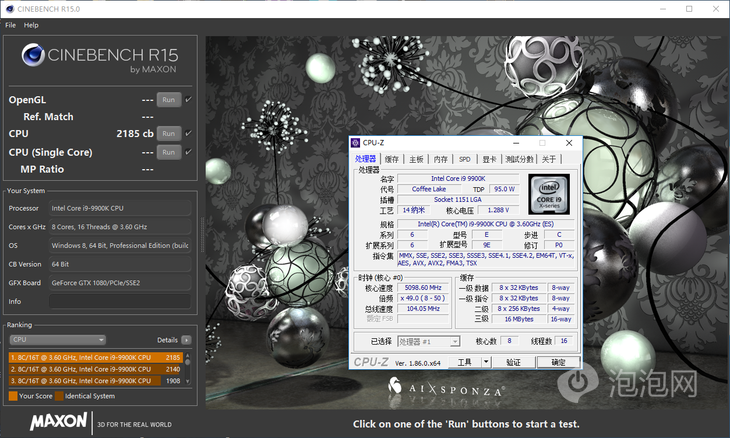Viewport: 730px width, 438px height.
Task: Click the Details arrow button in Ranking
Action: coord(186,340)
